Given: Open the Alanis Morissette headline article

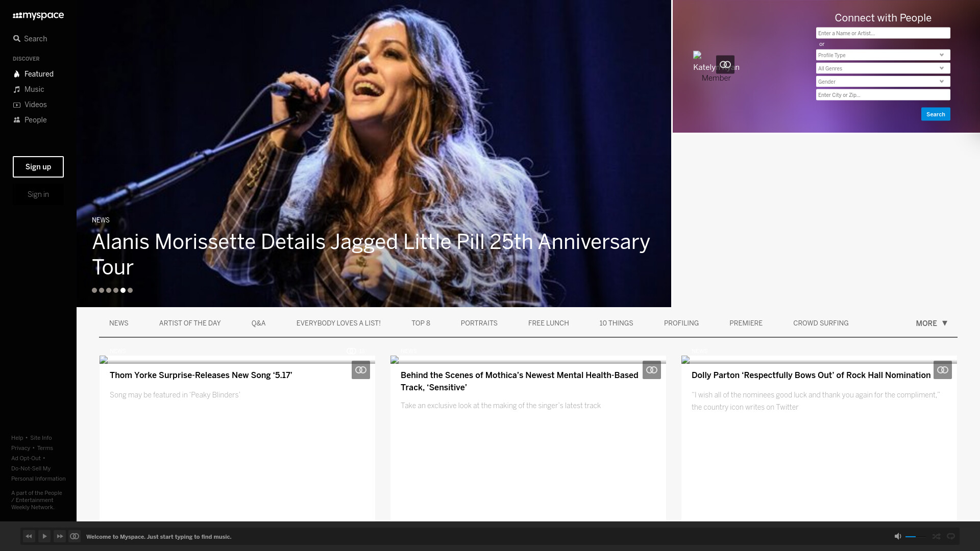Looking at the screenshot, I should coord(371,254).
